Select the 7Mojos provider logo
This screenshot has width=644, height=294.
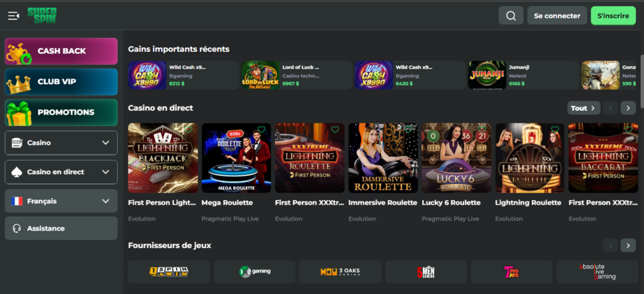pos(511,272)
